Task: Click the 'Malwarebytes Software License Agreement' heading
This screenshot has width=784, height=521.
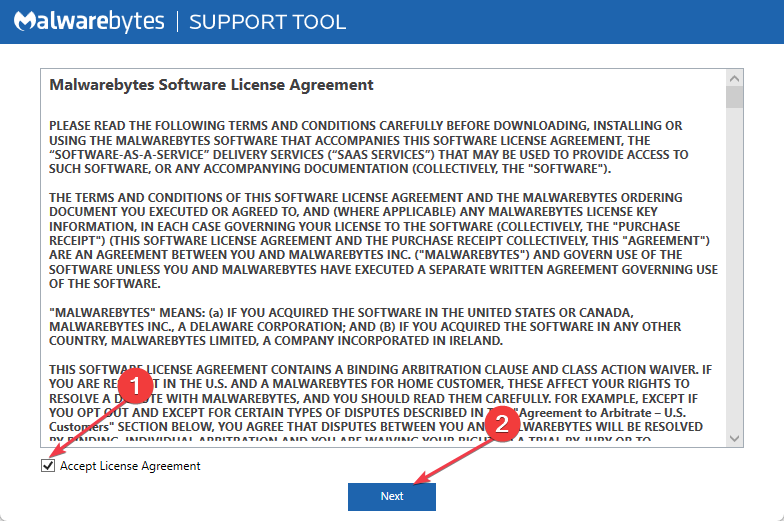Action: [211, 84]
